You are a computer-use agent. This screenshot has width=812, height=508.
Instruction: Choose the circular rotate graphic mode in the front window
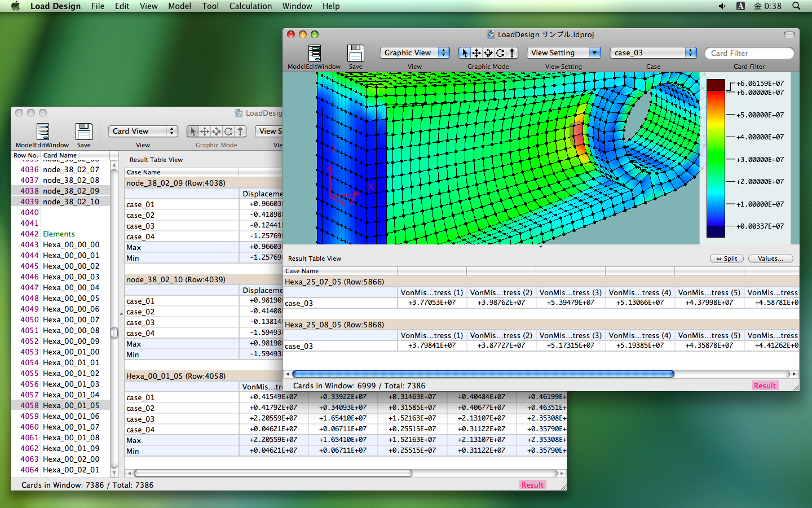tap(500, 52)
